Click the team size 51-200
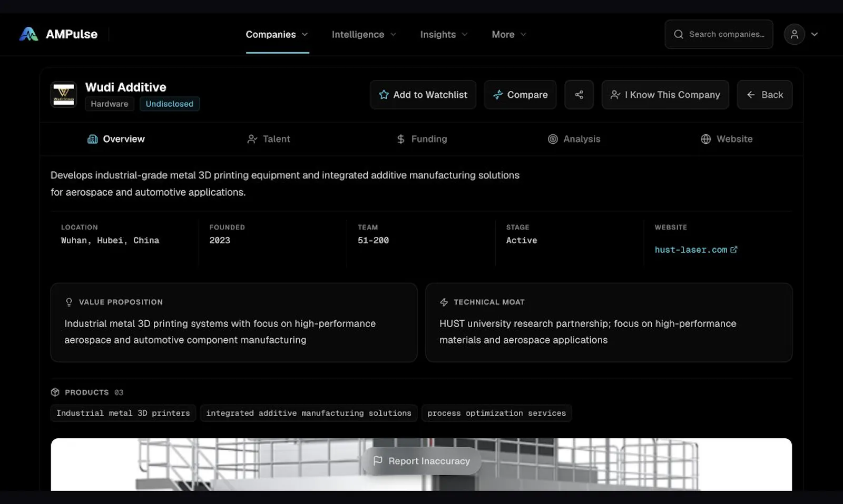This screenshot has width=843, height=504. click(374, 240)
